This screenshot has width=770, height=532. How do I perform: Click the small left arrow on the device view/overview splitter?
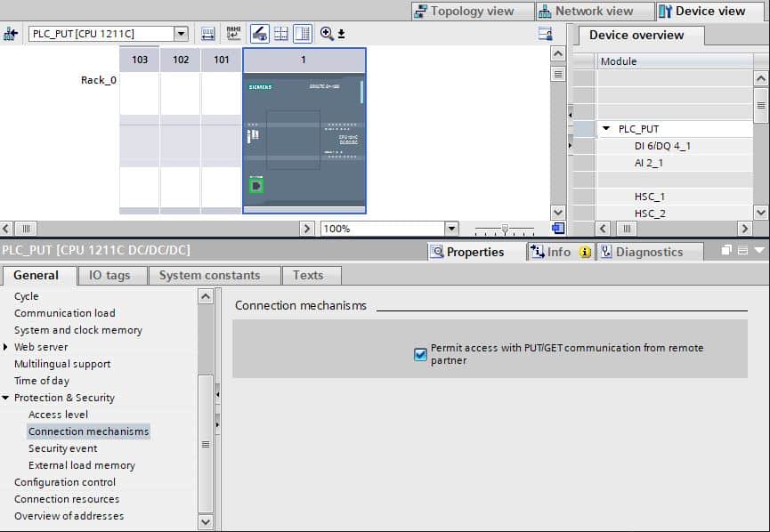coord(570,115)
